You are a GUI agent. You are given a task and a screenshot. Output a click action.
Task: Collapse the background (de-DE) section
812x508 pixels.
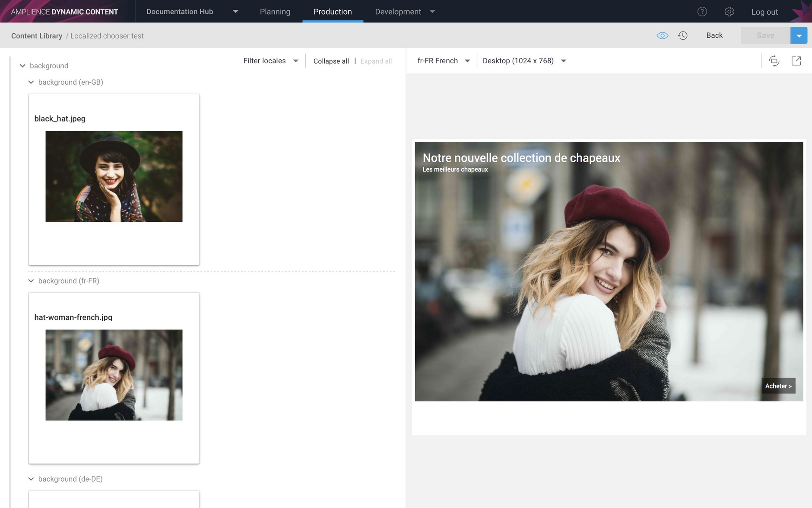point(31,479)
